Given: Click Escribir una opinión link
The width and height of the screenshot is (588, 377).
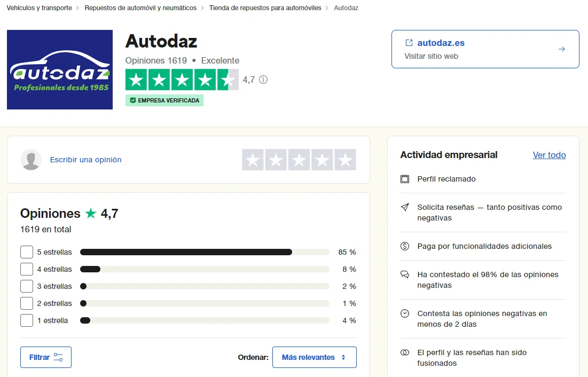Looking at the screenshot, I should (x=85, y=160).
